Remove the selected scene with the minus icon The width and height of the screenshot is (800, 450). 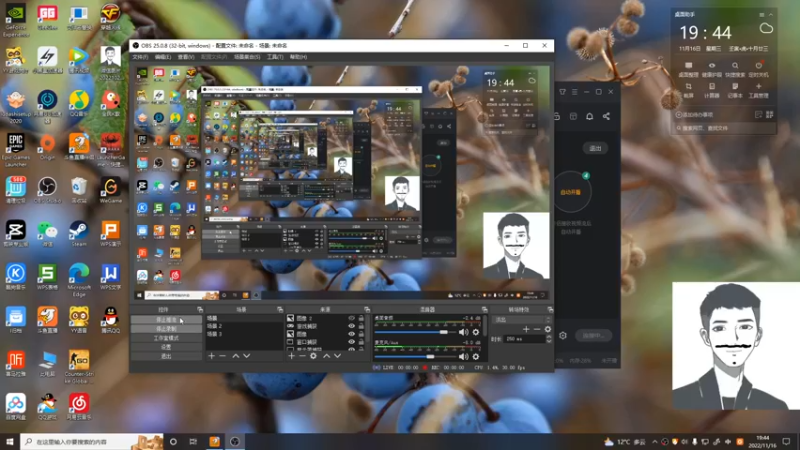[222, 356]
